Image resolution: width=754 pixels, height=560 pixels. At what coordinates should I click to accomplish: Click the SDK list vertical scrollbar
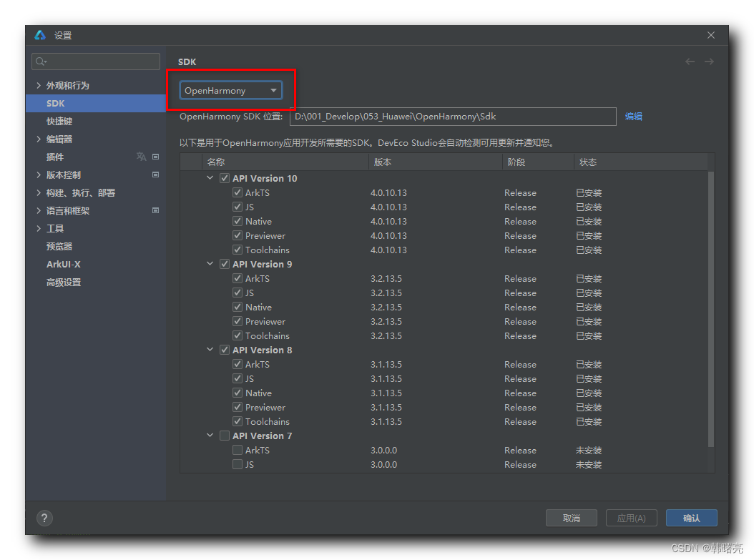tap(711, 309)
